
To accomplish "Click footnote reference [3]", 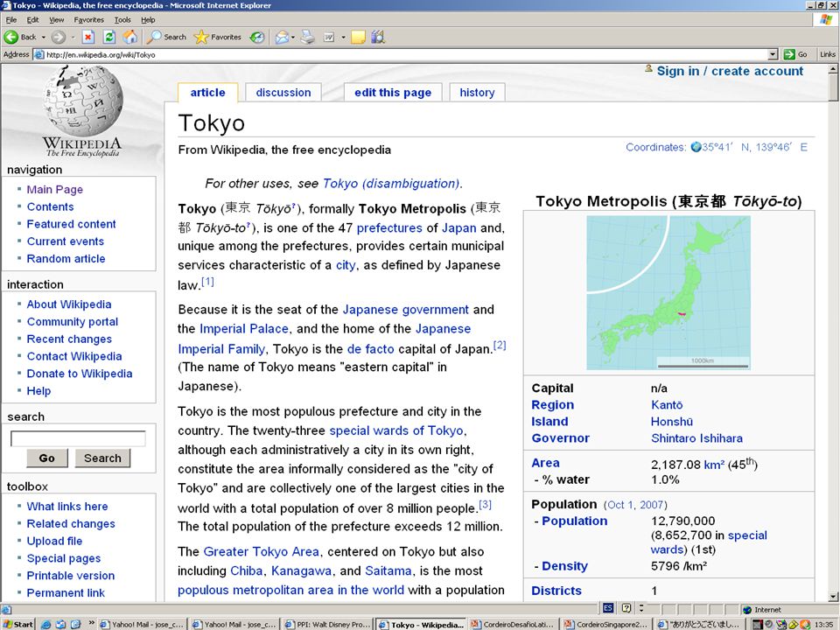I will tap(485, 505).
